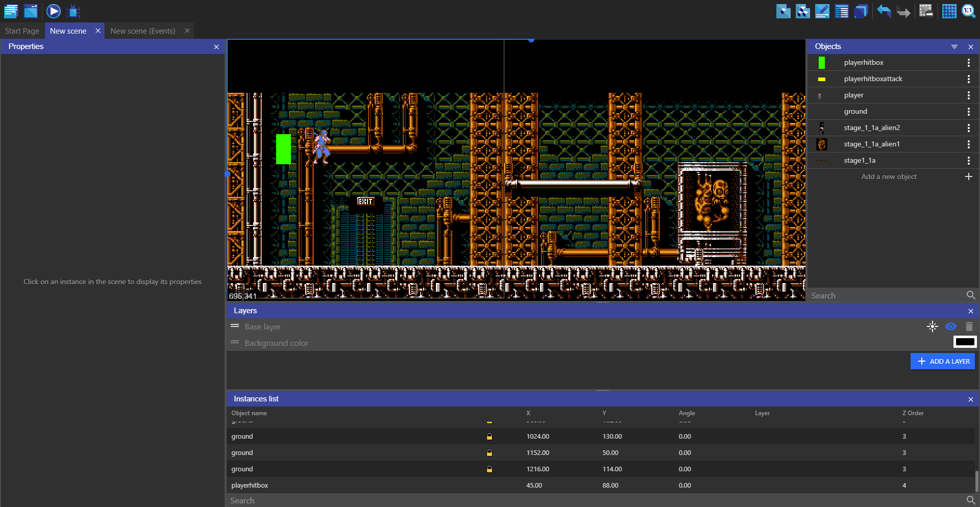
Task: Click Add a new object
Action: 889,177
